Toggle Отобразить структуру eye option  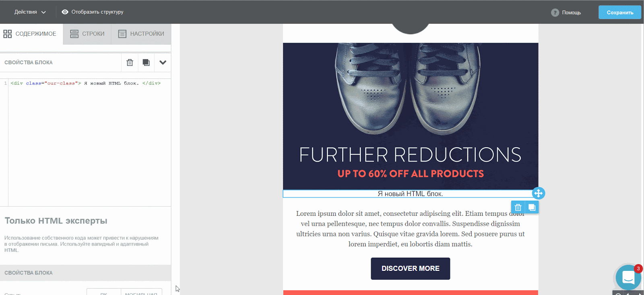tap(93, 12)
